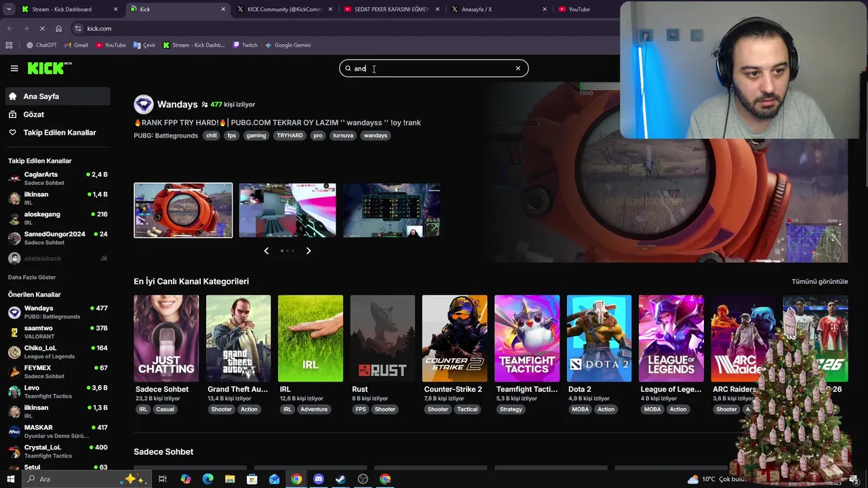Open Grand Theft Auto category card
The image size is (868, 488).
click(238, 338)
